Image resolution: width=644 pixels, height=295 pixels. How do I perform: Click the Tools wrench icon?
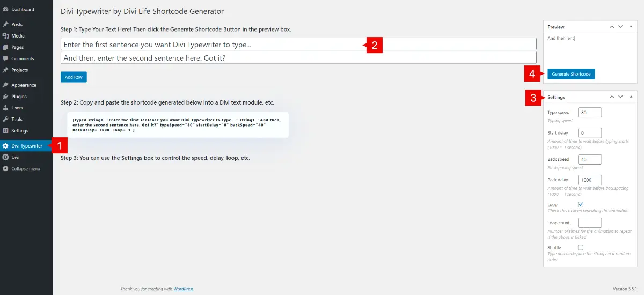(5, 119)
